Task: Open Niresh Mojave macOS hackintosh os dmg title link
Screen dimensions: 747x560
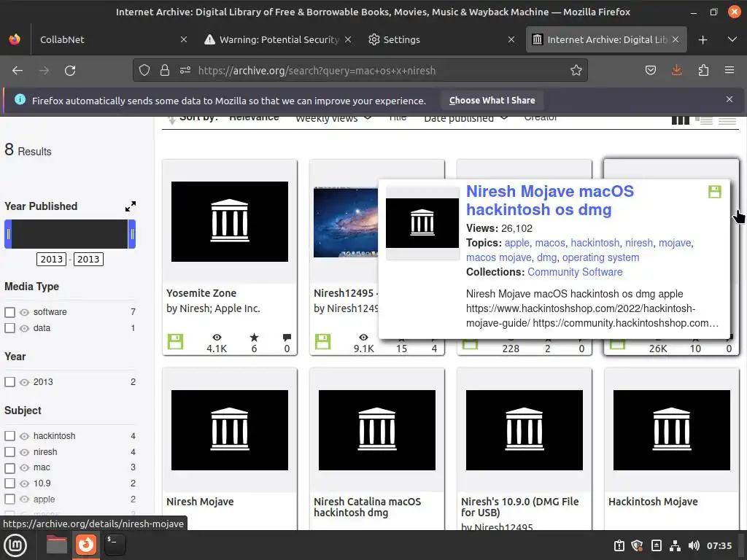Action: click(x=550, y=201)
